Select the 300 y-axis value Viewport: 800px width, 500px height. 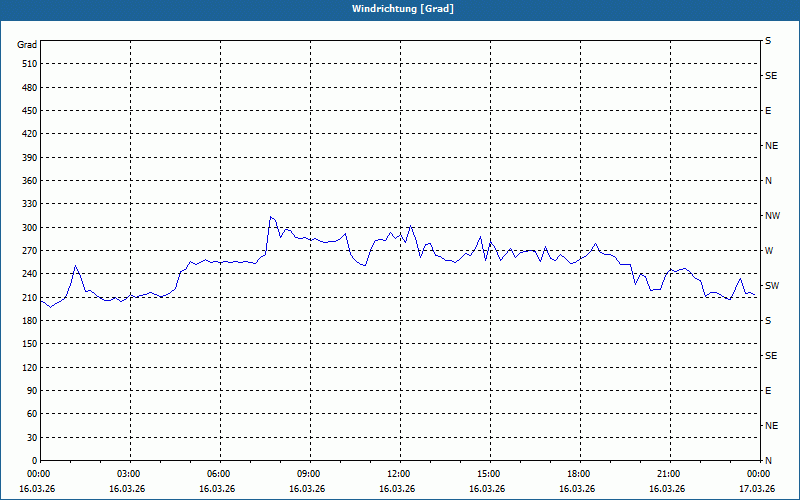(30, 228)
